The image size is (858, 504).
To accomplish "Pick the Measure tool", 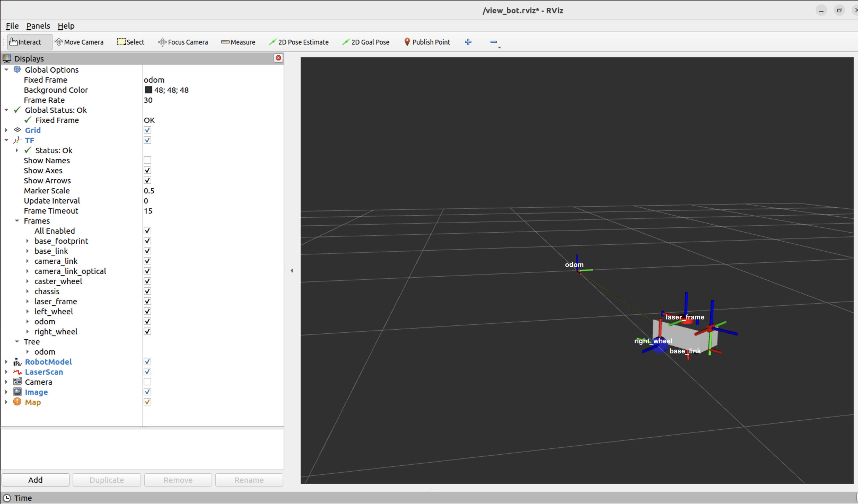I will point(238,42).
